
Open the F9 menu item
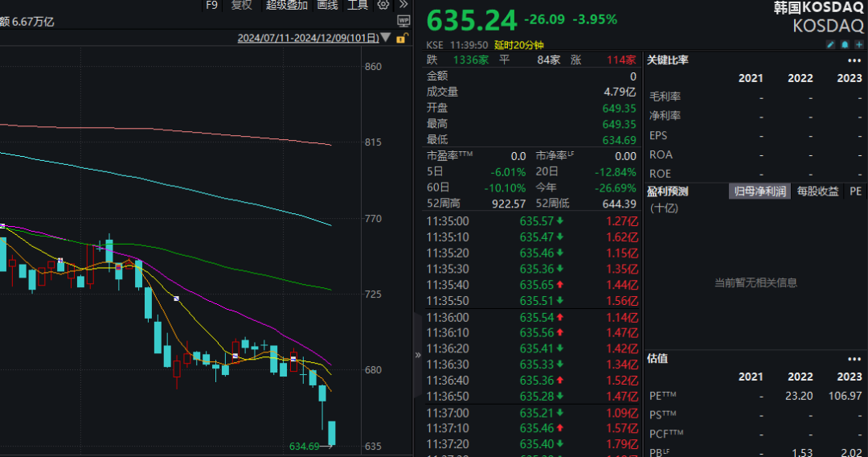point(211,5)
